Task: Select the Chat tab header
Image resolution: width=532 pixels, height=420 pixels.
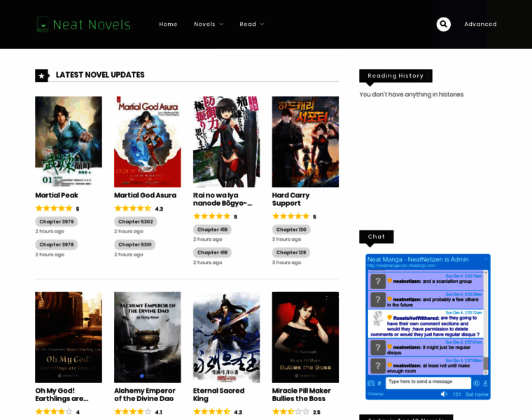Action: click(377, 237)
